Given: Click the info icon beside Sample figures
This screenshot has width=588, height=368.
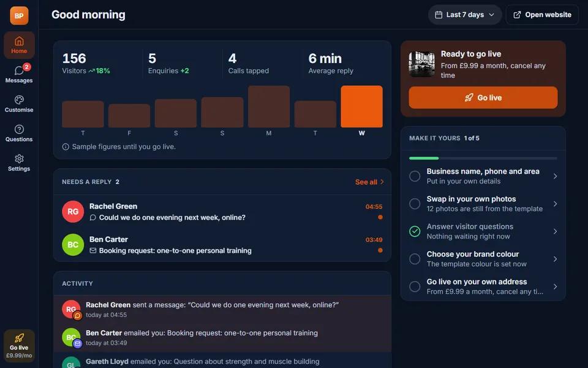Looking at the screenshot, I should point(66,147).
